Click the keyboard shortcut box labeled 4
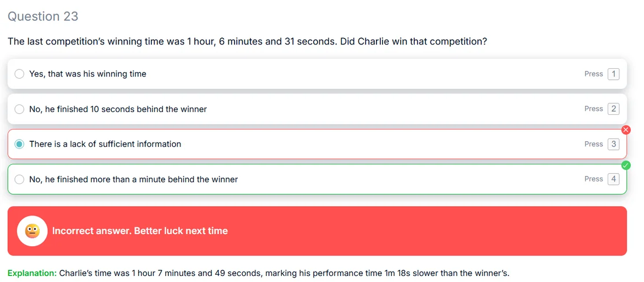Viewport: 644px width, 282px height. (x=613, y=179)
